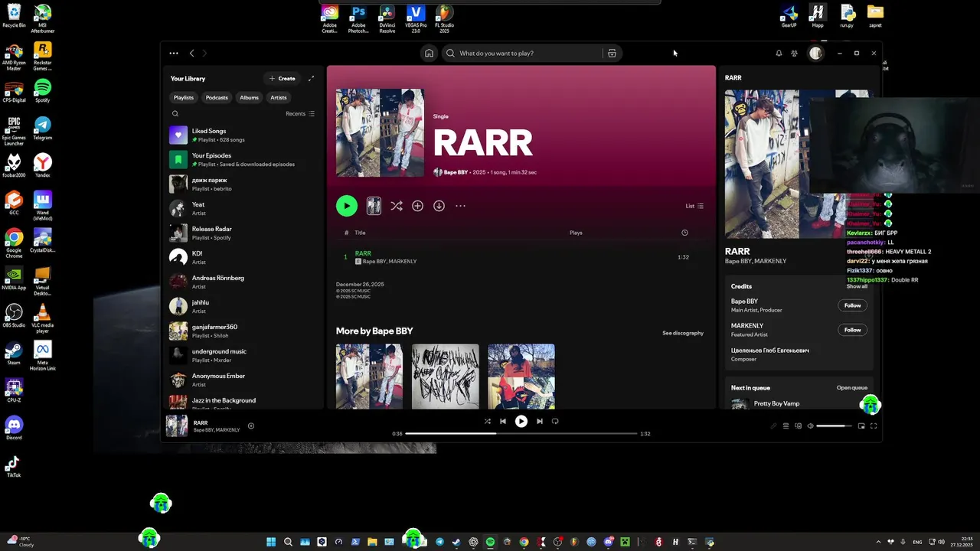Viewport: 980px width, 551px height.
Task: Open the Release Radar playlist
Action: 243,233
